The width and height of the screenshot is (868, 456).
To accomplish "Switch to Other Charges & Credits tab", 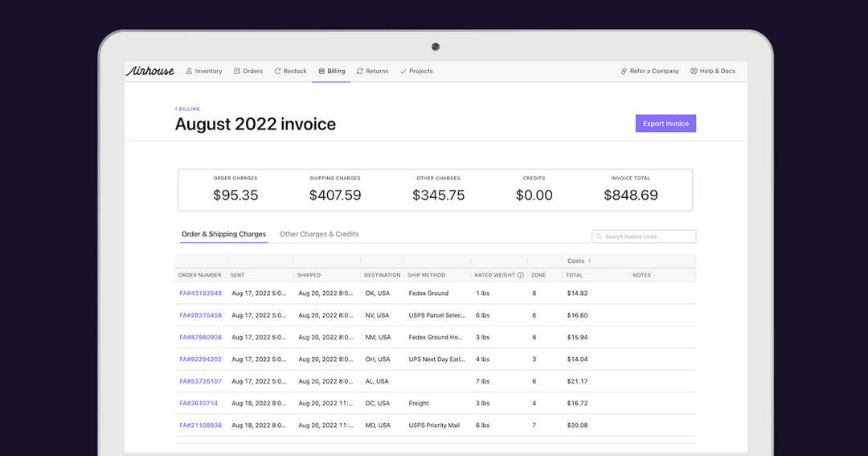I will tap(319, 234).
